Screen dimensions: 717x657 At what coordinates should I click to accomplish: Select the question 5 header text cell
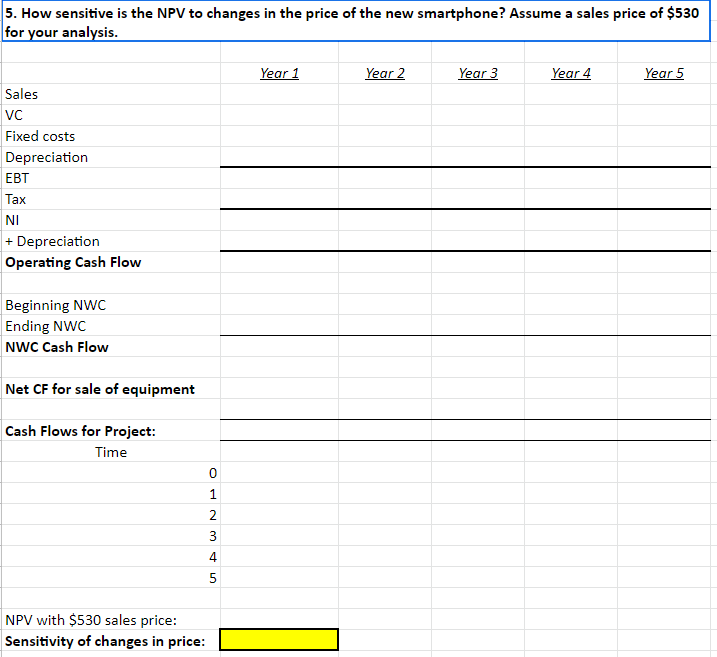pyautogui.click(x=356, y=22)
